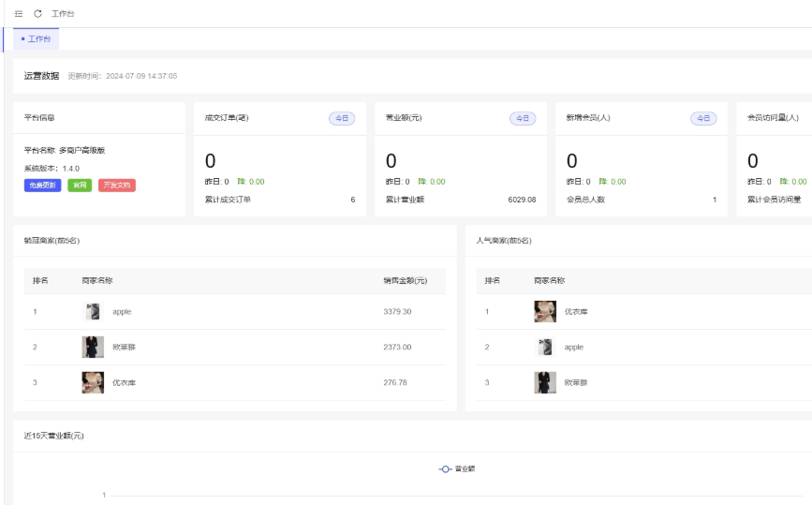Collapse the sidebar menu icon
The image size is (812, 505).
[19, 14]
